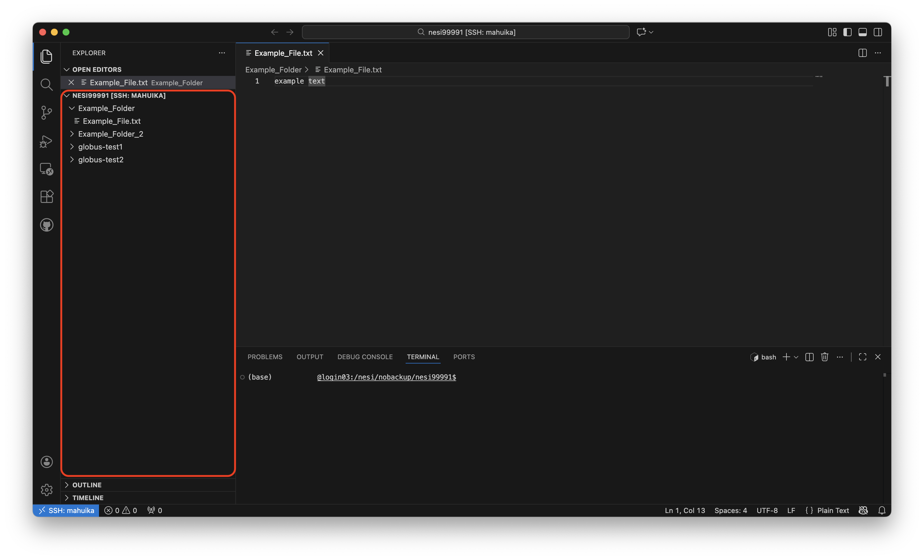Viewport: 924px width, 560px height.
Task: Kill the active terminal with trash icon
Action: tap(825, 357)
